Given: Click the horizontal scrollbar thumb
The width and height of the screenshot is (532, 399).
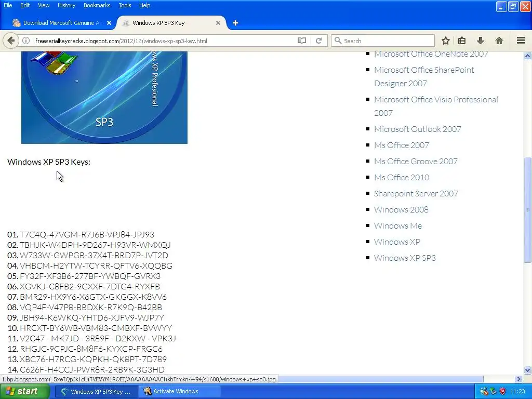Looking at the screenshot, I should tap(380, 379).
